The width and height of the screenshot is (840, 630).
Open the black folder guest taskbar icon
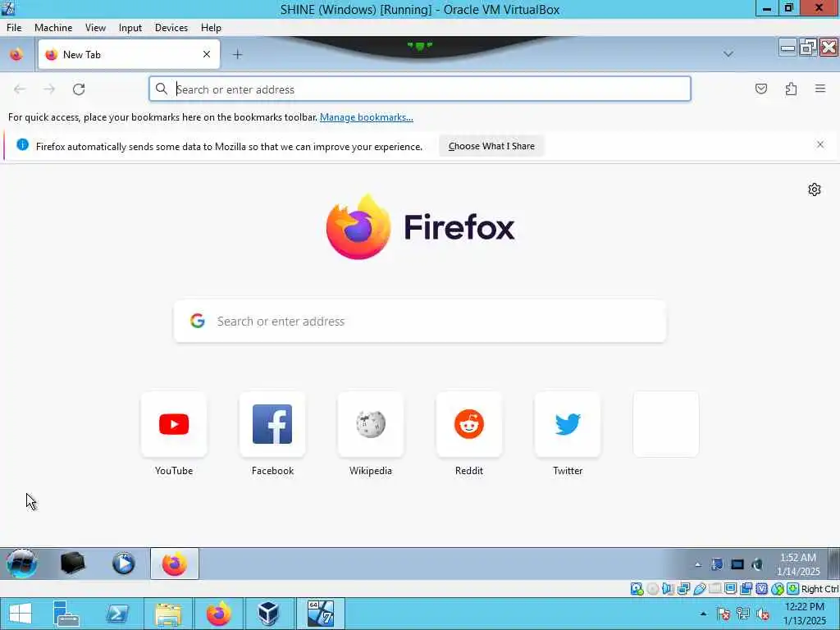pyautogui.click(x=72, y=564)
